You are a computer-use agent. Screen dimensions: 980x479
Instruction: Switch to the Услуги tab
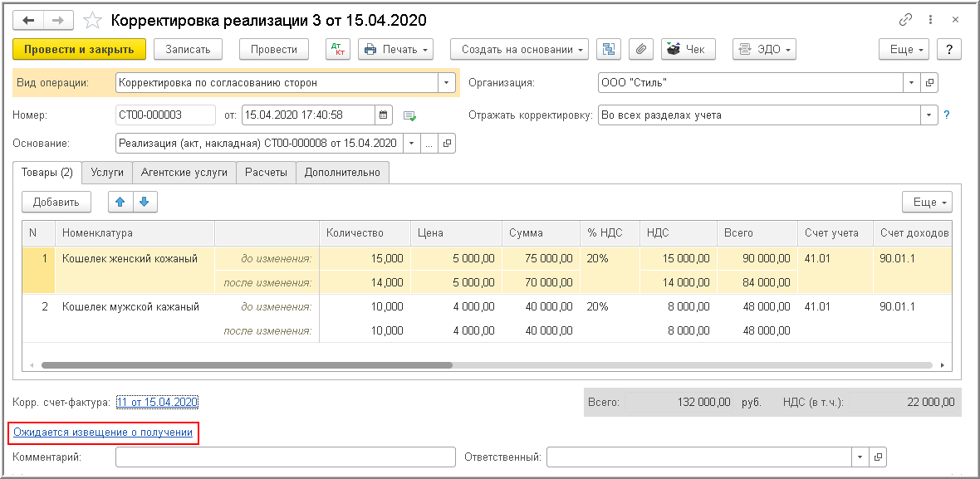(107, 173)
